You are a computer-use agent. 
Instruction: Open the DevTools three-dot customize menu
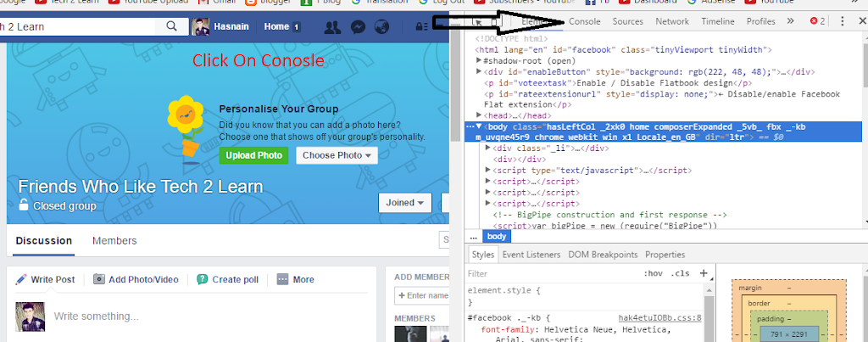click(x=842, y=21)
